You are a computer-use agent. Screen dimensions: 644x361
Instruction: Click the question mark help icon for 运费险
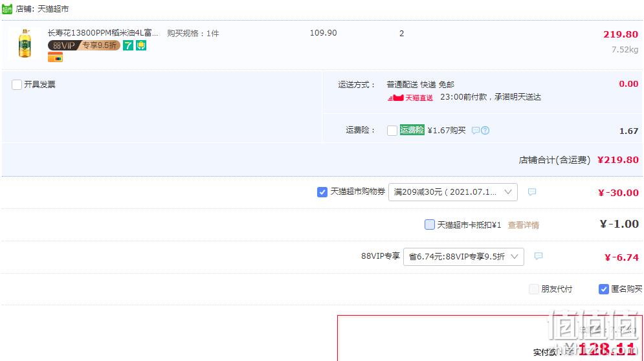[485, 131]
